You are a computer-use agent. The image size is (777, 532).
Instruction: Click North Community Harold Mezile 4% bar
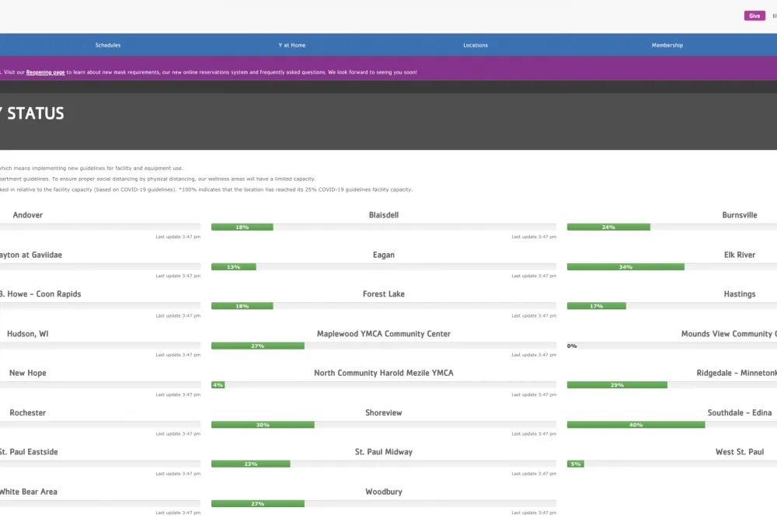(x=218, y=385)
